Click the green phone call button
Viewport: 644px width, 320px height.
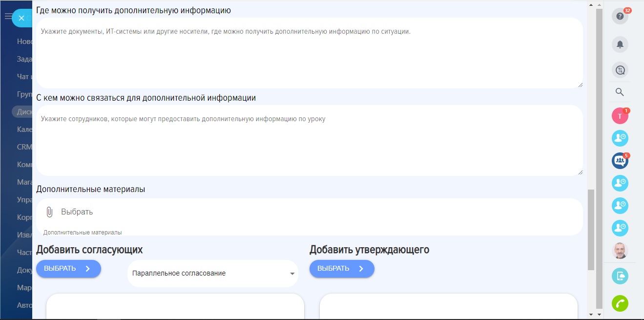point(620,303)
